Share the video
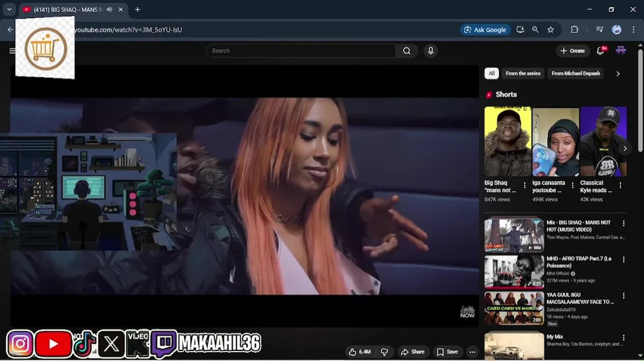Screen dimensions: 644x361 (x=412, y=352)
